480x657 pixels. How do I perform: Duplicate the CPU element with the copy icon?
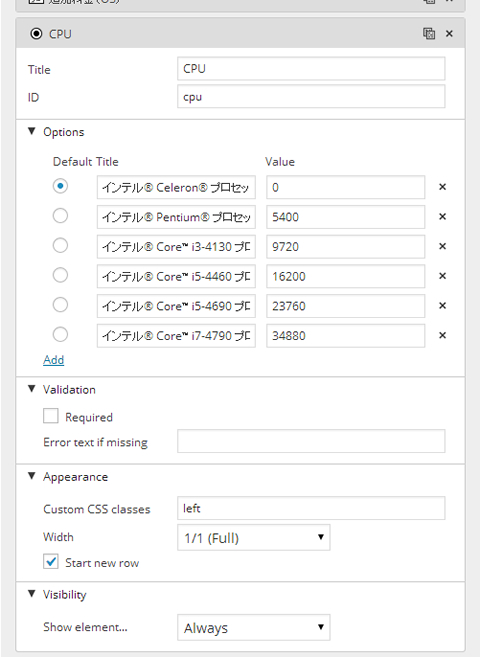(x=429, y=34)
